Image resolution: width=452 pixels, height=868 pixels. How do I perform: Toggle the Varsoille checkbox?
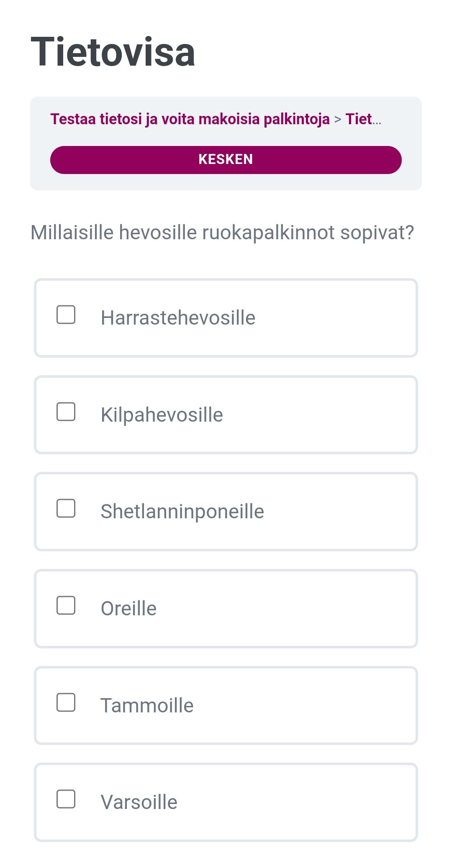66,799
